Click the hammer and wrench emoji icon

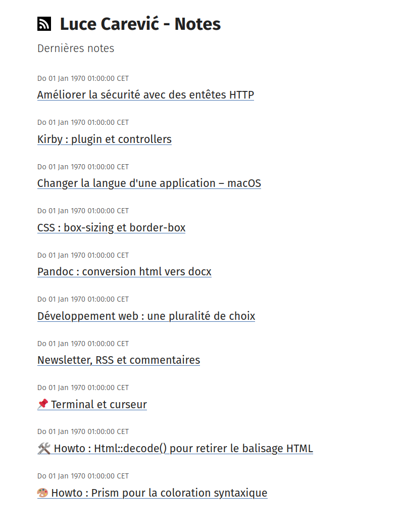pos(44,449)
